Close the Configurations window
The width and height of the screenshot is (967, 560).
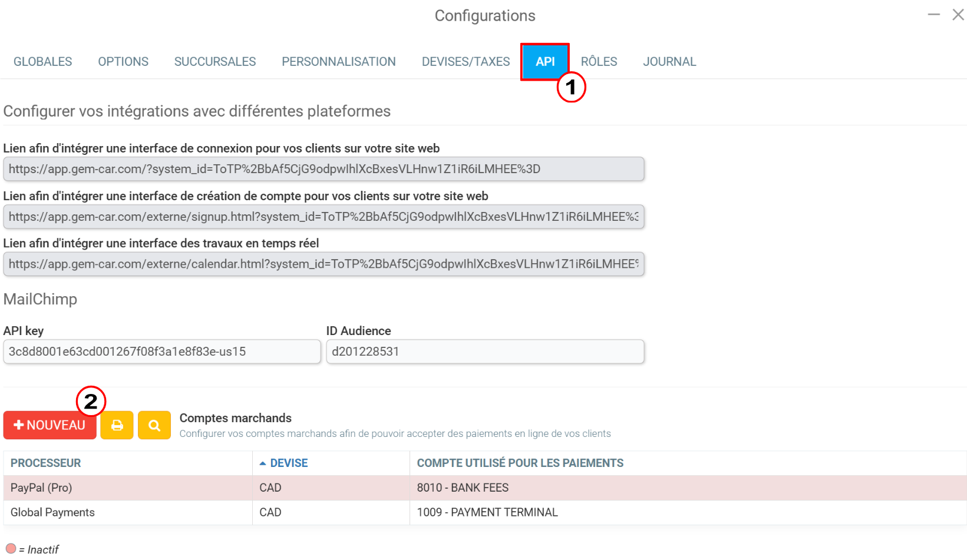(958, 15)
